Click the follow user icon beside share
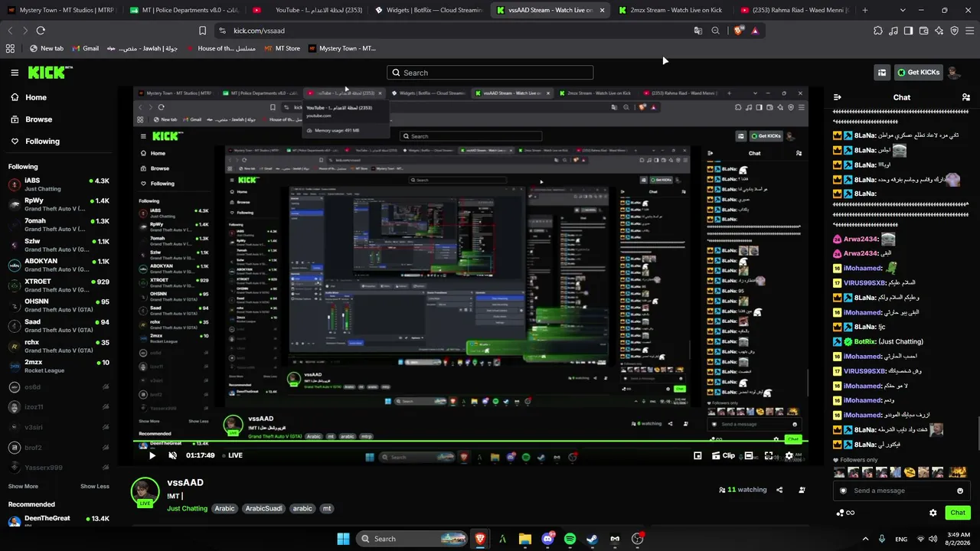The width and height of the screenshot is (980, 551). (802, 490)
